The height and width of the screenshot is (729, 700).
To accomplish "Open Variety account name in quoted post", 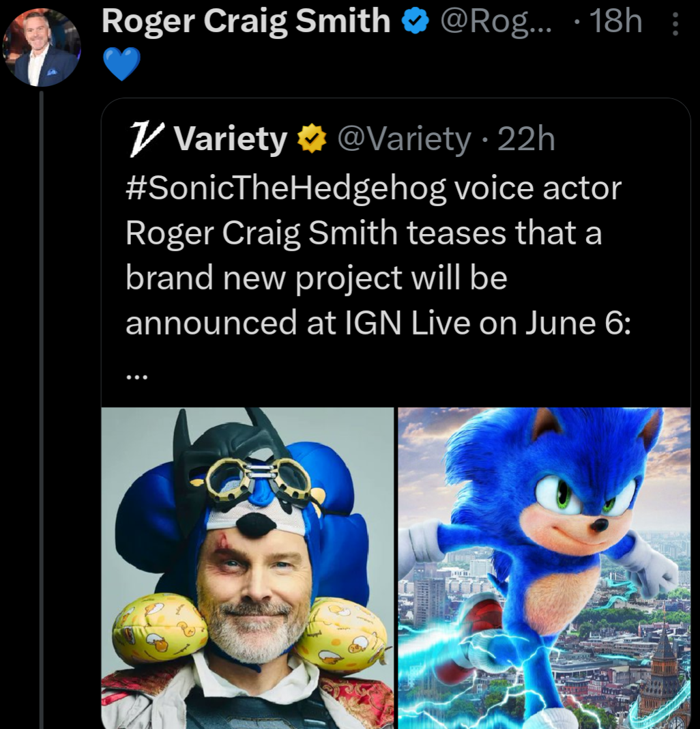I will pos(231,139).
